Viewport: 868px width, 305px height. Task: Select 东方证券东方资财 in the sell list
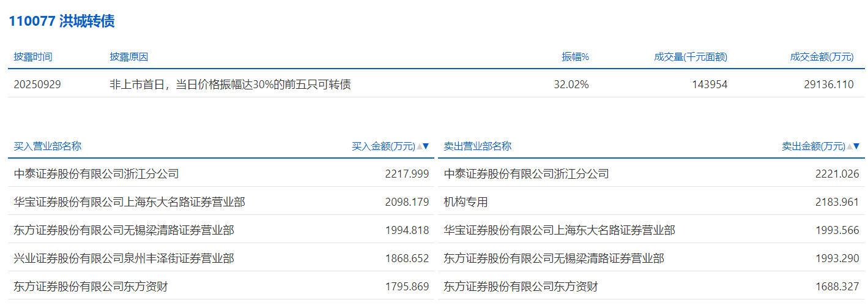(521, 287)
